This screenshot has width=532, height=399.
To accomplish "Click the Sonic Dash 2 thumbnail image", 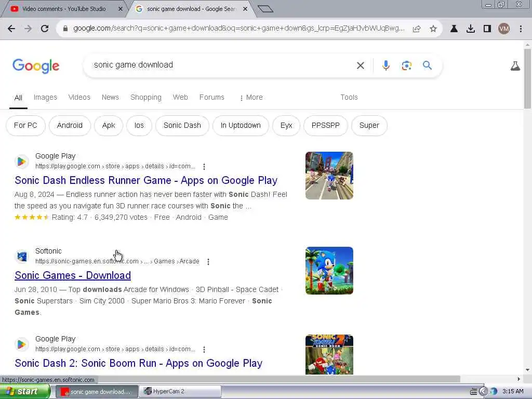I will [329, 354].
